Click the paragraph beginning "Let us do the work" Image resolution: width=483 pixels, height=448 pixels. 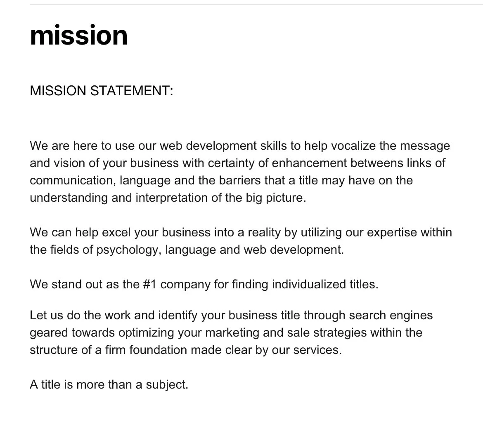pos(231,332)
